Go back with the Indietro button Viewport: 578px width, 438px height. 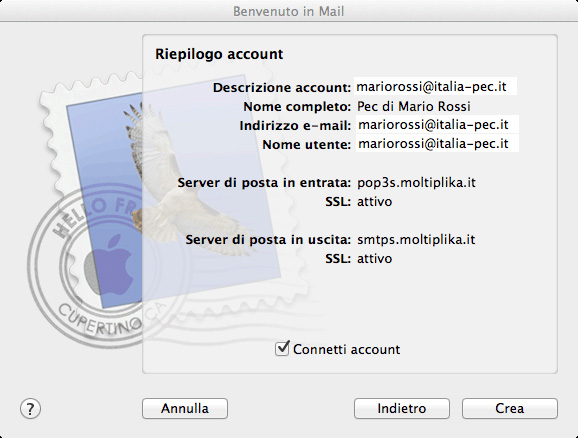point(402,409)
